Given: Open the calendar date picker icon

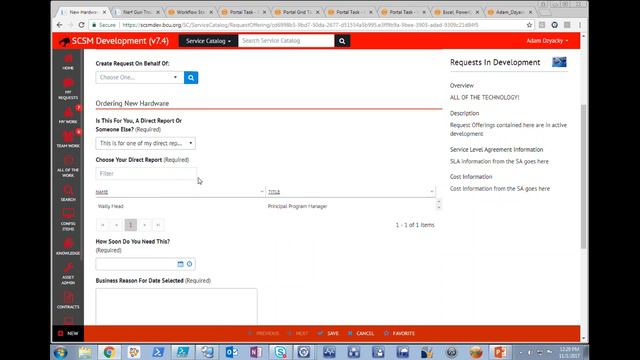Looking at the screenshot, I should click(x=180, y=264).
